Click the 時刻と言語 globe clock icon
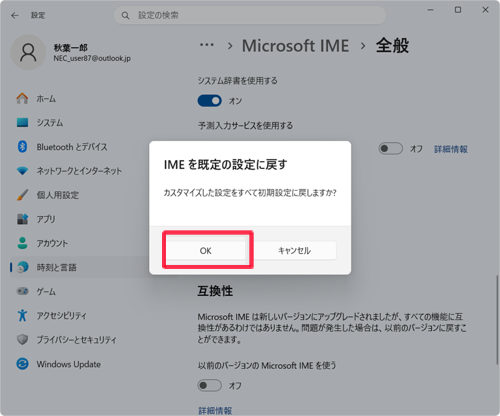This screenshot has width=500, height=416. [x=22, y=267]
